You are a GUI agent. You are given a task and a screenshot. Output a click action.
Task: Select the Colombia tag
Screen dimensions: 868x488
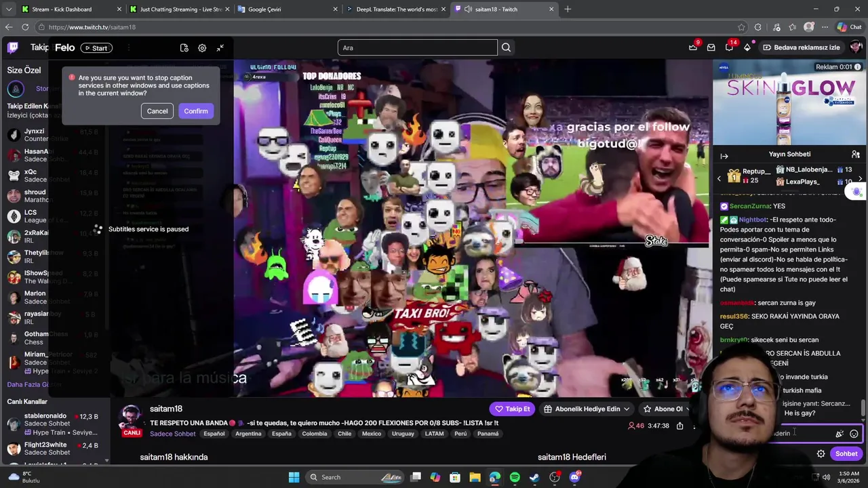click(x=315, y=434)
